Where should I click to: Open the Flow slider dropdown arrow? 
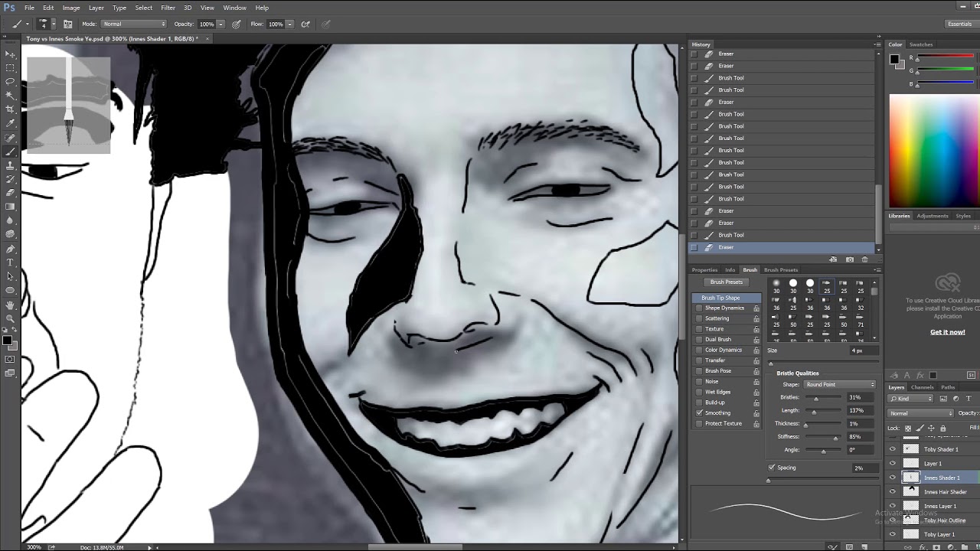289,24
